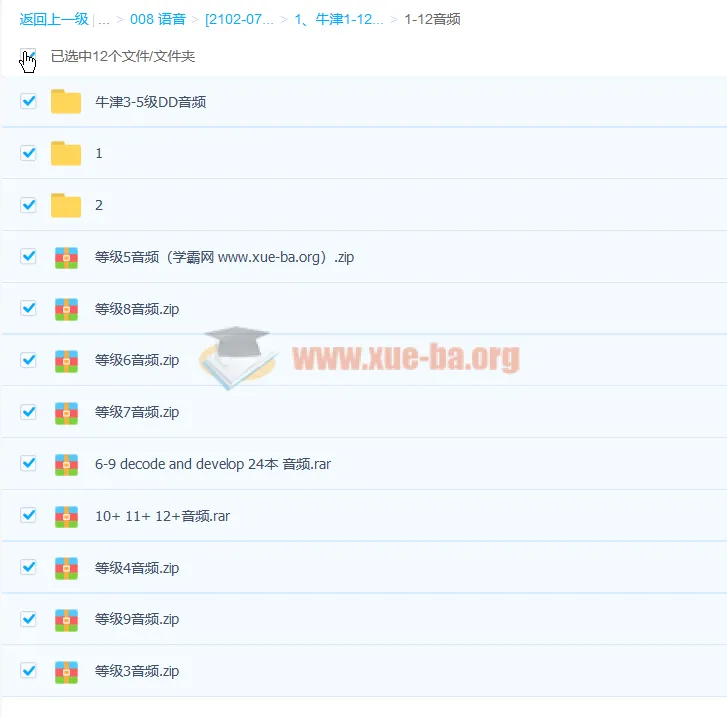Go to the 008 语音 breadcrumb
The width and height of the screenshot is (727, 717).
coord(157,19)
